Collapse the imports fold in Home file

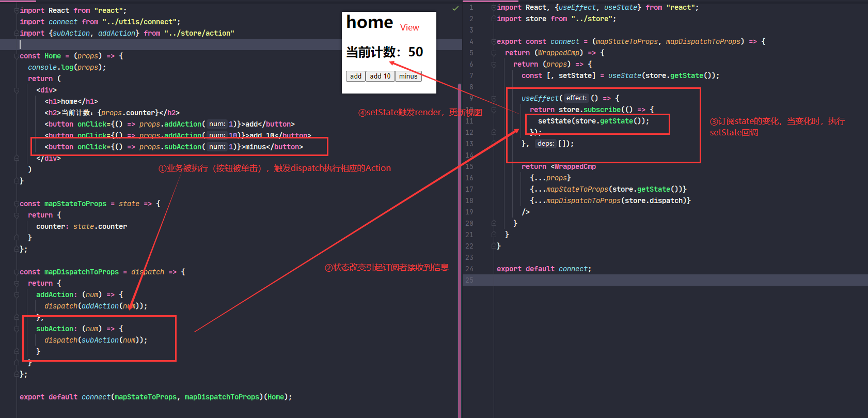click(17, 10)
